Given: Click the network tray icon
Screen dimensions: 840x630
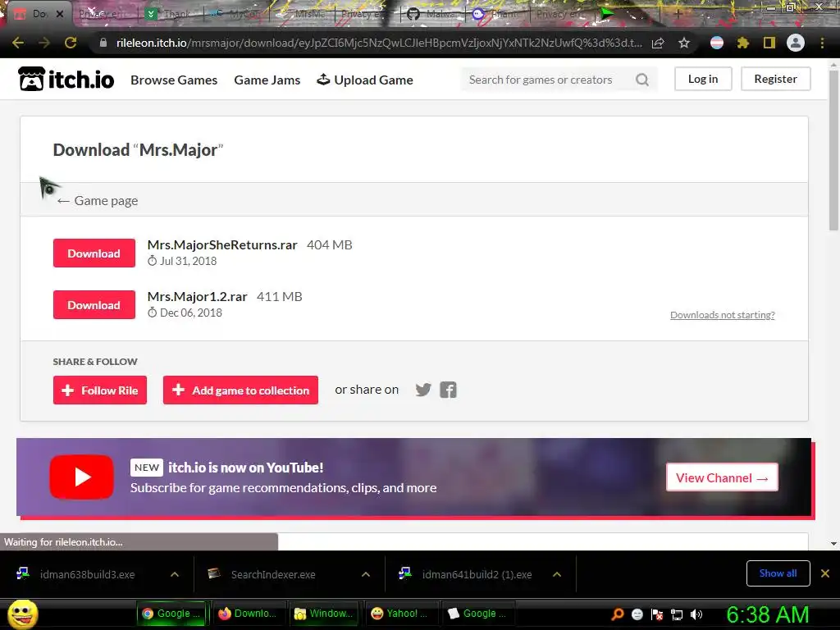Looking at the screenshot, I should click(x=677, y=614).
